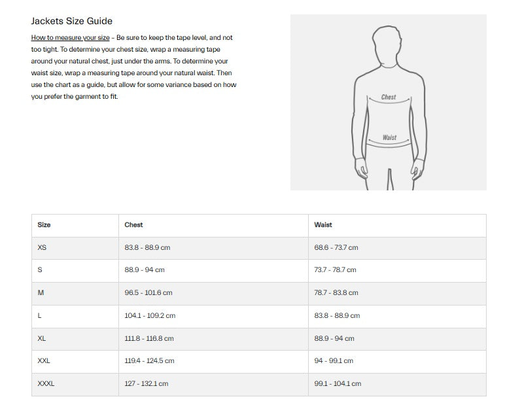Click the body measurement illustration image
The image size is (522, 420).
click(x=389, y=102)
